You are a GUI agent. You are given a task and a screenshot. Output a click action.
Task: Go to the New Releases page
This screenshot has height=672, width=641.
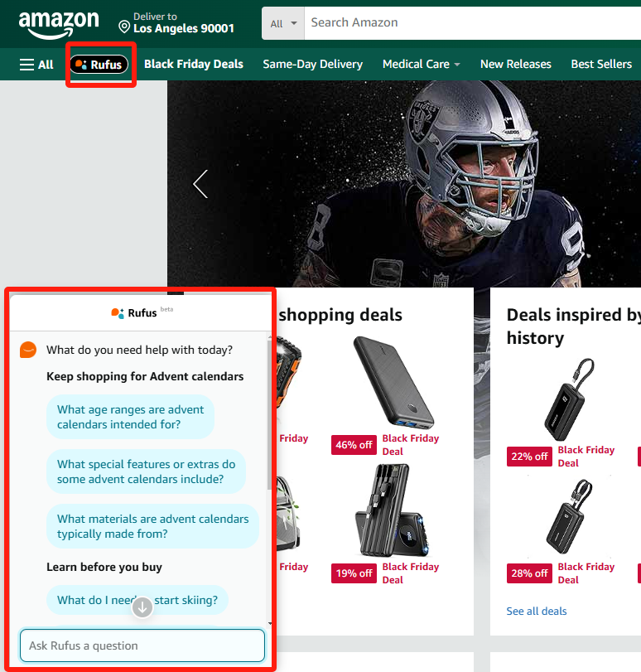(x=515, y=65)
